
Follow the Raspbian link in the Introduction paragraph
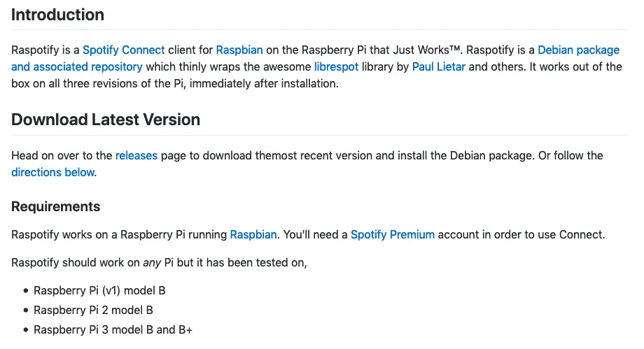coord(239,50)
